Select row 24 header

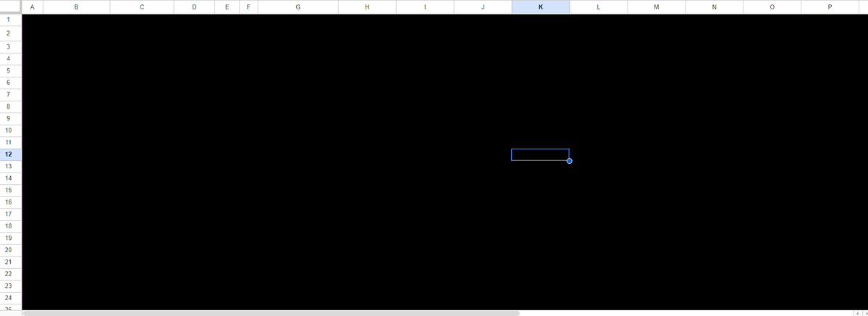point(11,299)
